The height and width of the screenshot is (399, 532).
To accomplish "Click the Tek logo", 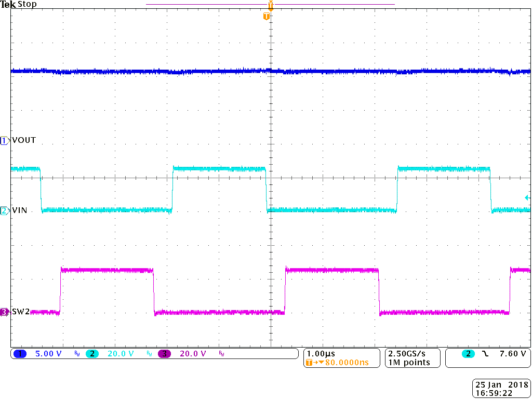I will pyautogui.click(x=8, y=4).
